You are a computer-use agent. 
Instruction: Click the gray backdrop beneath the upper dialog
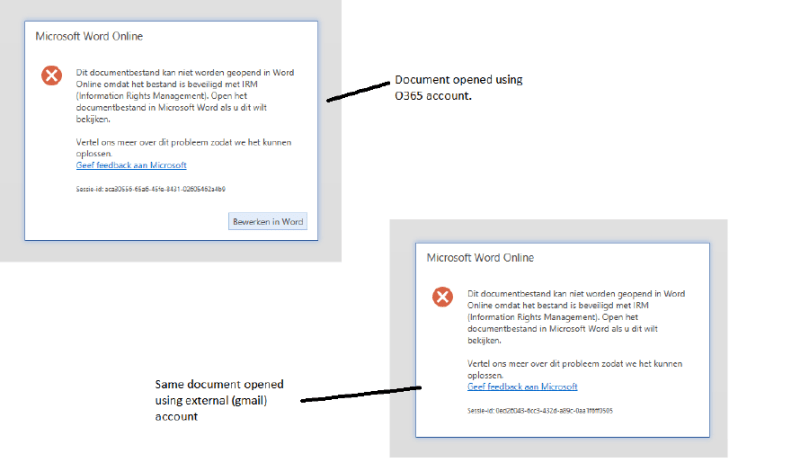click(x=170, y=251)
